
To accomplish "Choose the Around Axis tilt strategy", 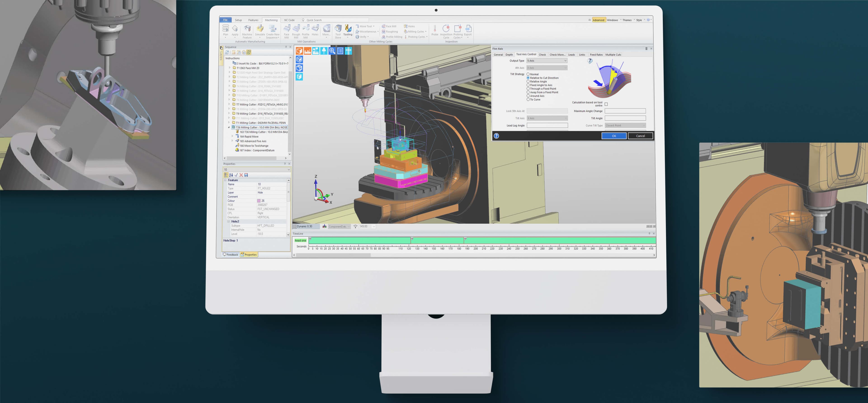I will pyautogui.click(x=528, y=96).
